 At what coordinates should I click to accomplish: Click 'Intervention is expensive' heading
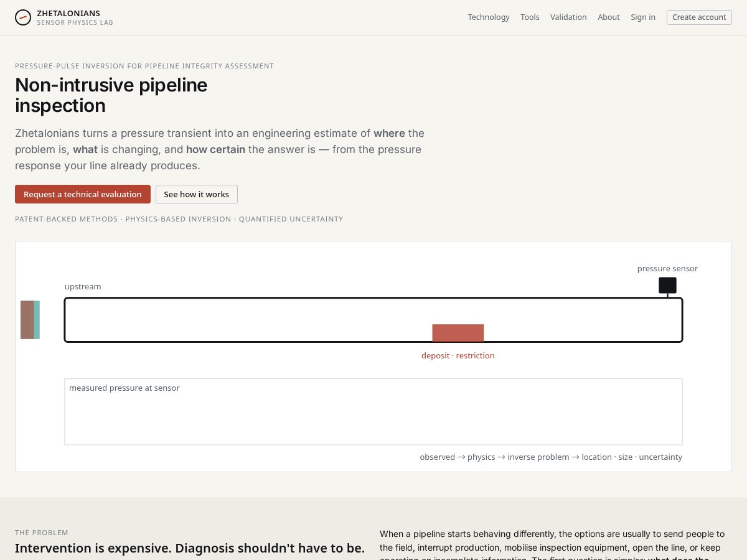coord(190,548)
